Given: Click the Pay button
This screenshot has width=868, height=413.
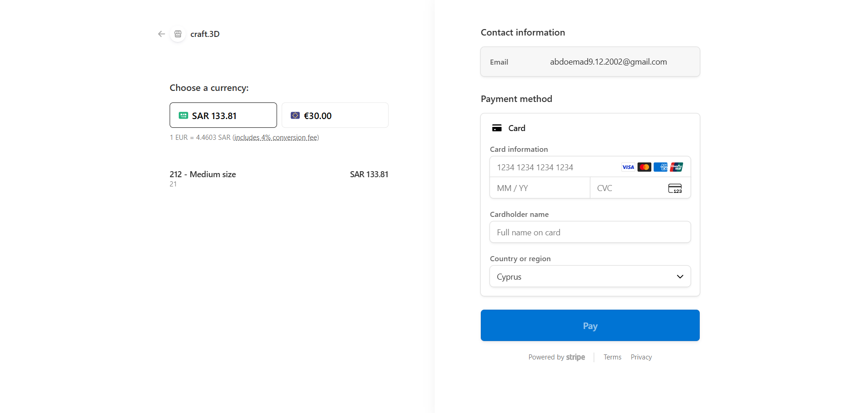Looking at the screenshot, I should coord(590,325).
